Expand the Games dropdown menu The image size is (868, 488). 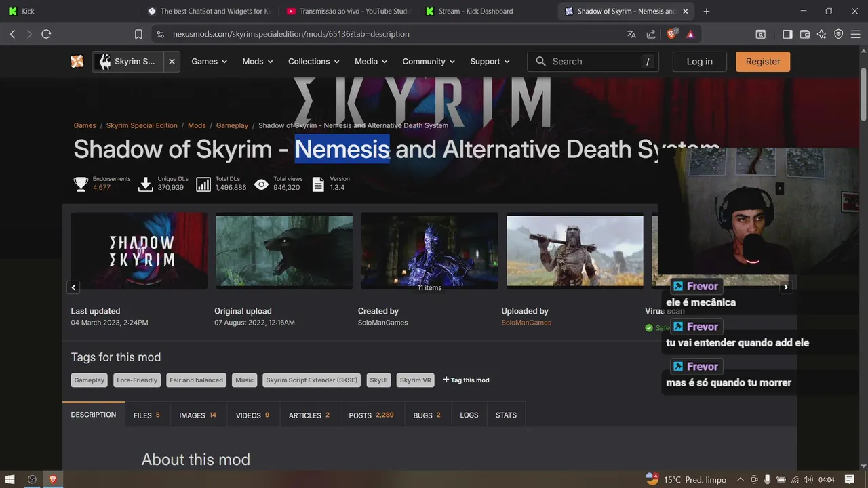(x=210, y=62)
